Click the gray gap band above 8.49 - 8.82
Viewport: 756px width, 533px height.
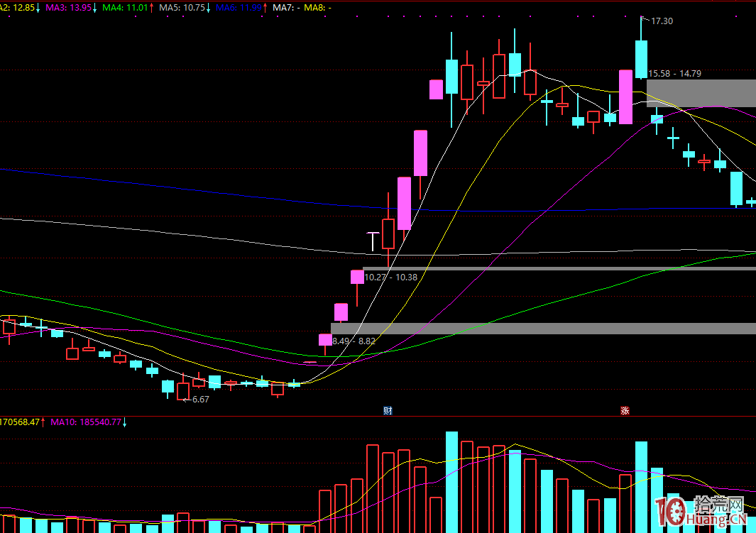543,329
